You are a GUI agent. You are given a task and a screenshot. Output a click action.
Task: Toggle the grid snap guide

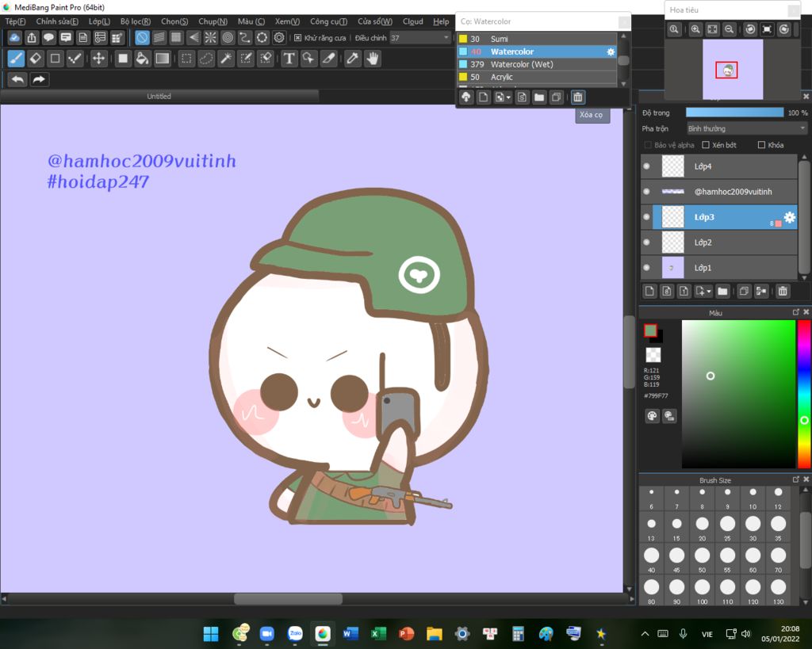[x=176, y=37]
